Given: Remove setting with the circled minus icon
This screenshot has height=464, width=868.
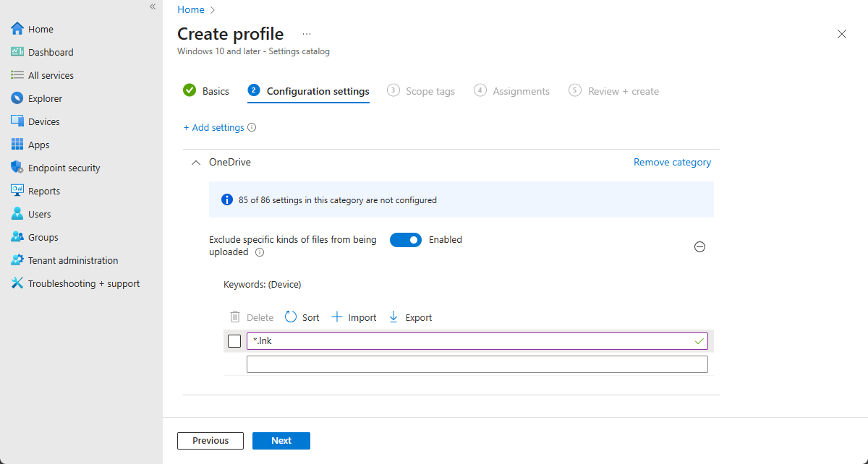Looking at the screenshot, I should 699,246.
